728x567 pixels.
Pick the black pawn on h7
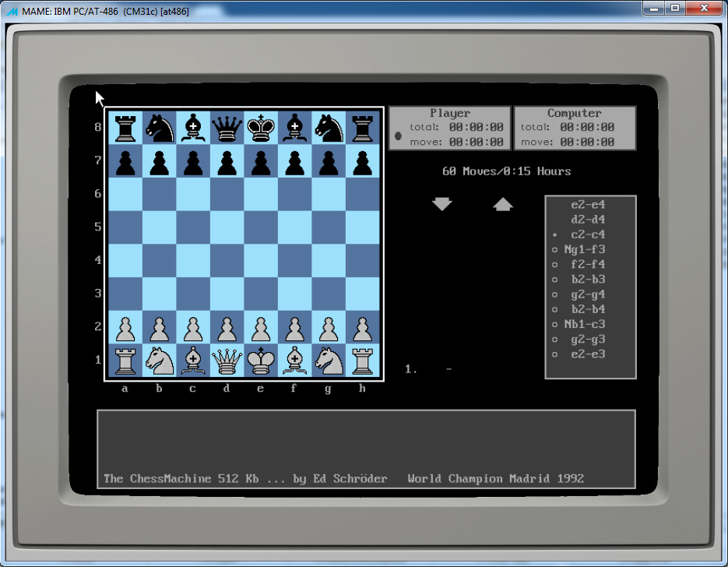point(363,163)
